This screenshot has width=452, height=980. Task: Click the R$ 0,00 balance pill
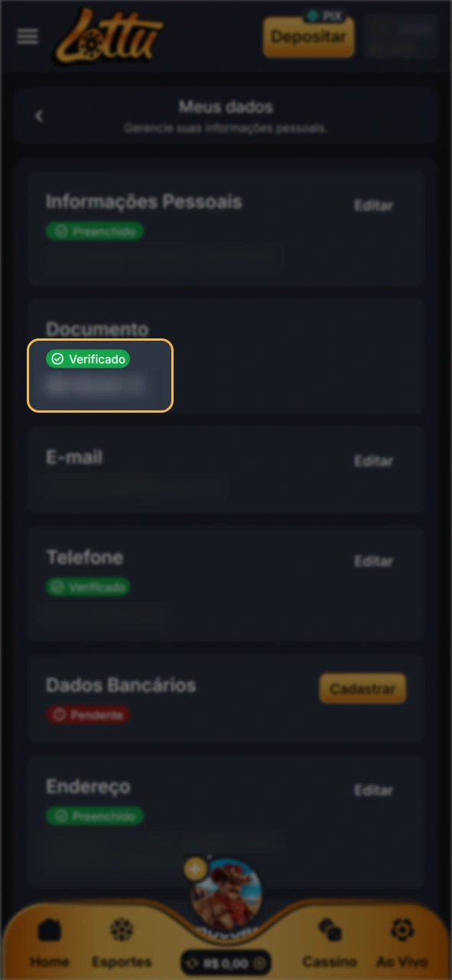(226, 963)
